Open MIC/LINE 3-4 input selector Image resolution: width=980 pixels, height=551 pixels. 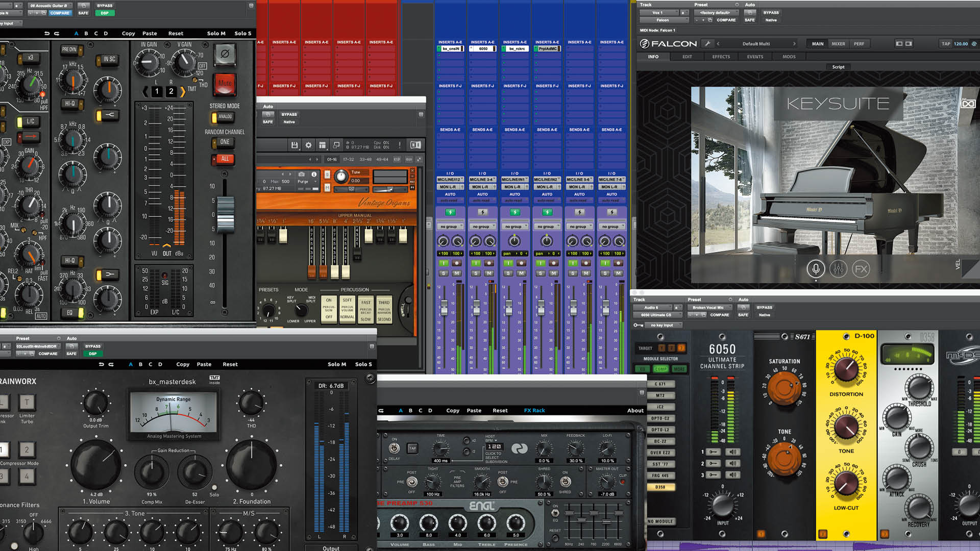point(482,180)
